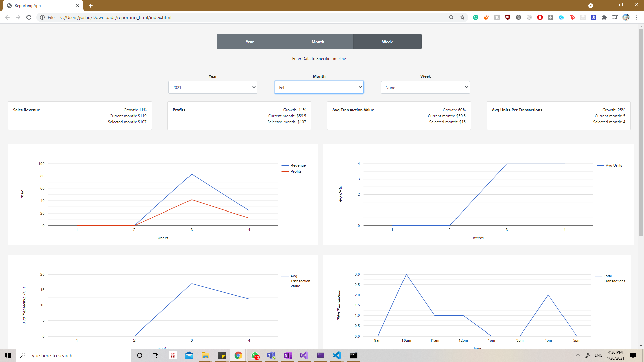Click the AdBlock stop-hand extension icon

click(540, 17)
